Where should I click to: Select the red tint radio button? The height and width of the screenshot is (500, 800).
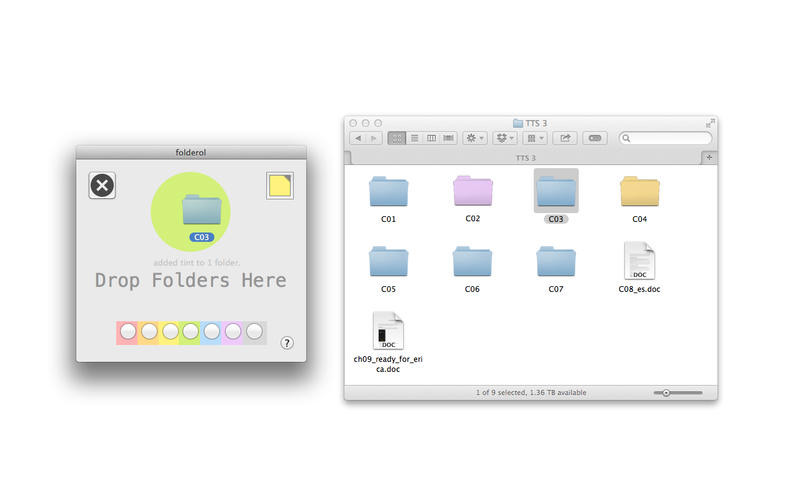tap(127, 331)
